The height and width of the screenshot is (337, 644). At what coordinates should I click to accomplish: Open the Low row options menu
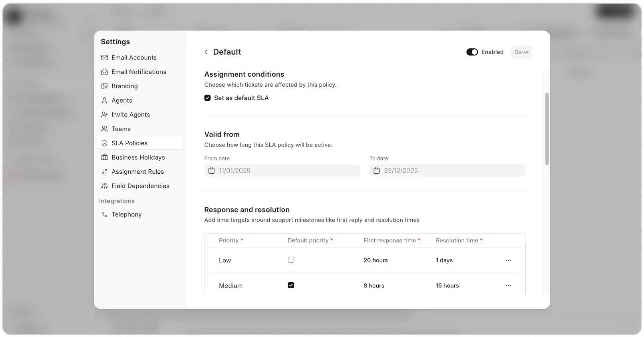(508, 260)
